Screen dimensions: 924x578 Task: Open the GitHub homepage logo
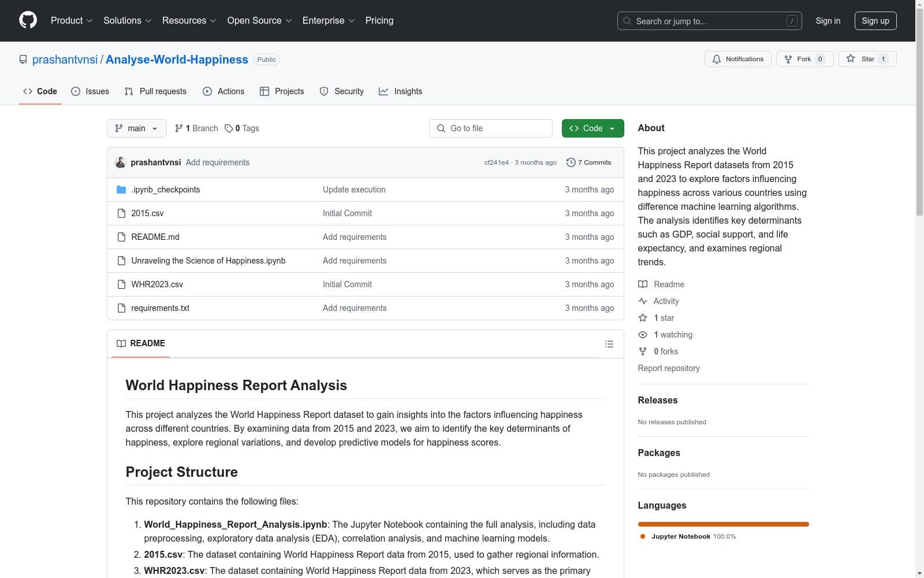pyautogui.click(x=28, y=20)
